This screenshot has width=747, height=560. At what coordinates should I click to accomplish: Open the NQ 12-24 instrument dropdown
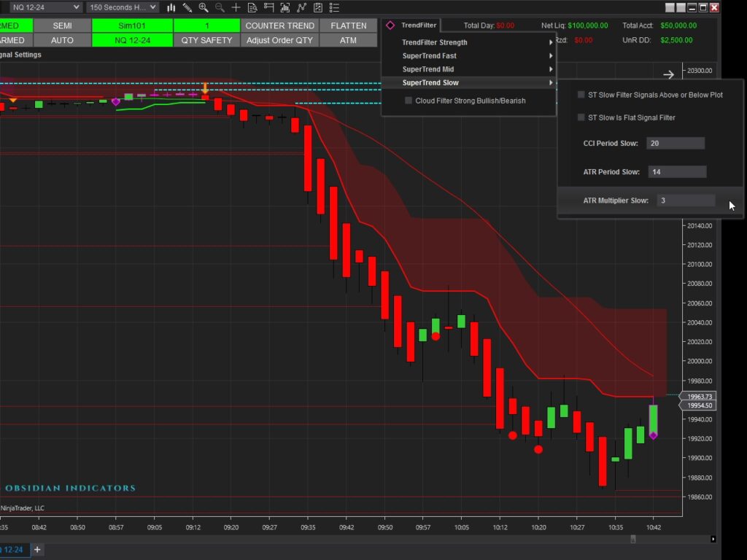pos(45,7)
